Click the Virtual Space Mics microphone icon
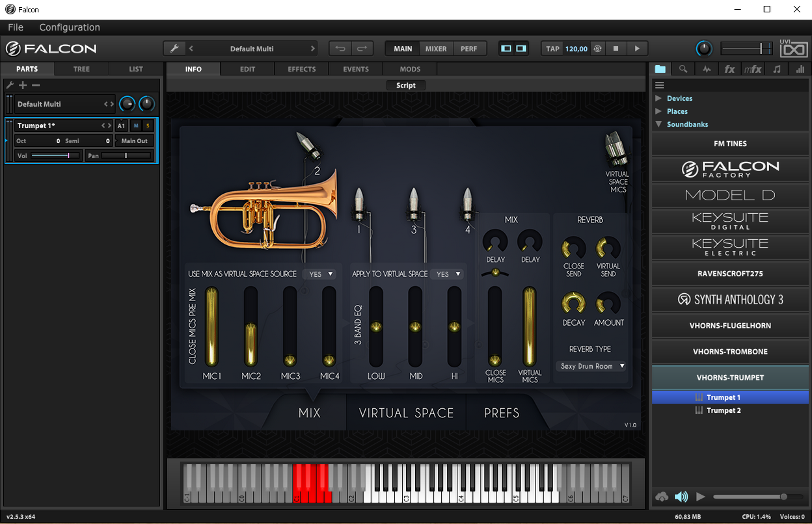812x524 pixels. point(615,149)
